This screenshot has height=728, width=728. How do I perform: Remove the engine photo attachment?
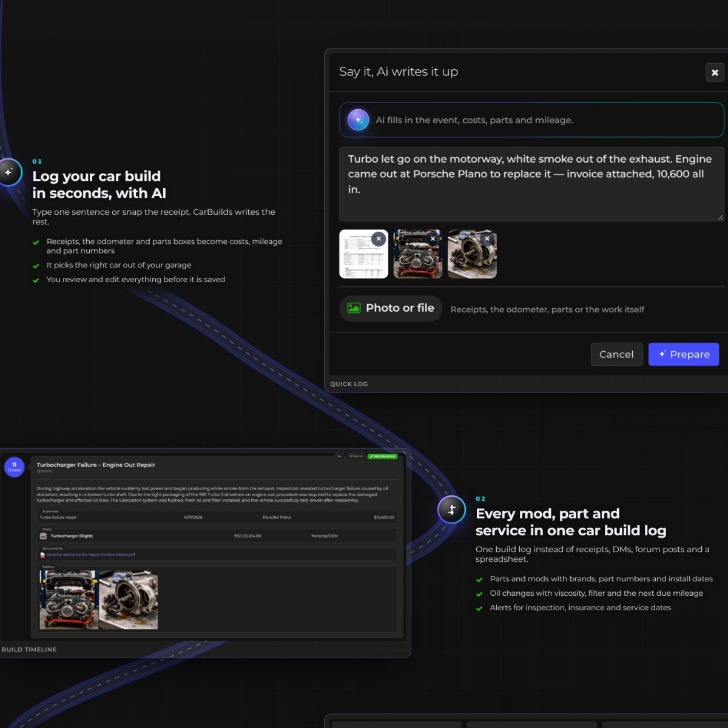pos(433,239)
